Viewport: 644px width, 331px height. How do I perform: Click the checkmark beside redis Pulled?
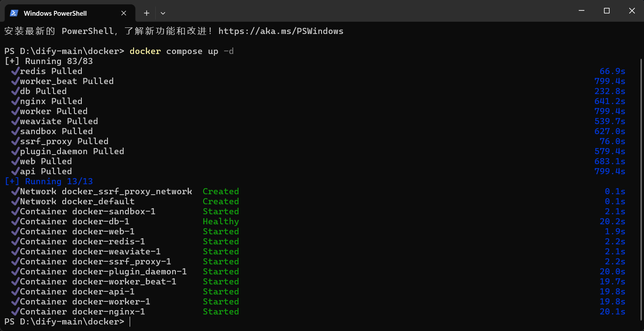coord(15,71)
